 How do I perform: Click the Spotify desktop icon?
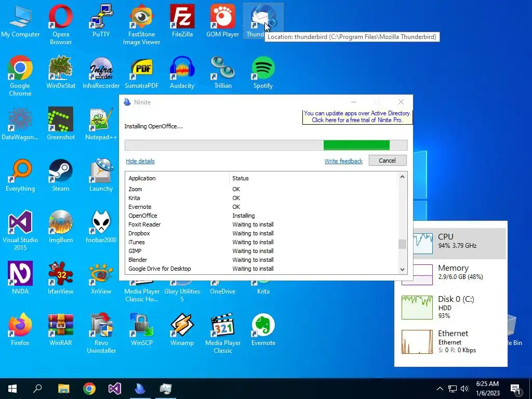tap(263, 72)
